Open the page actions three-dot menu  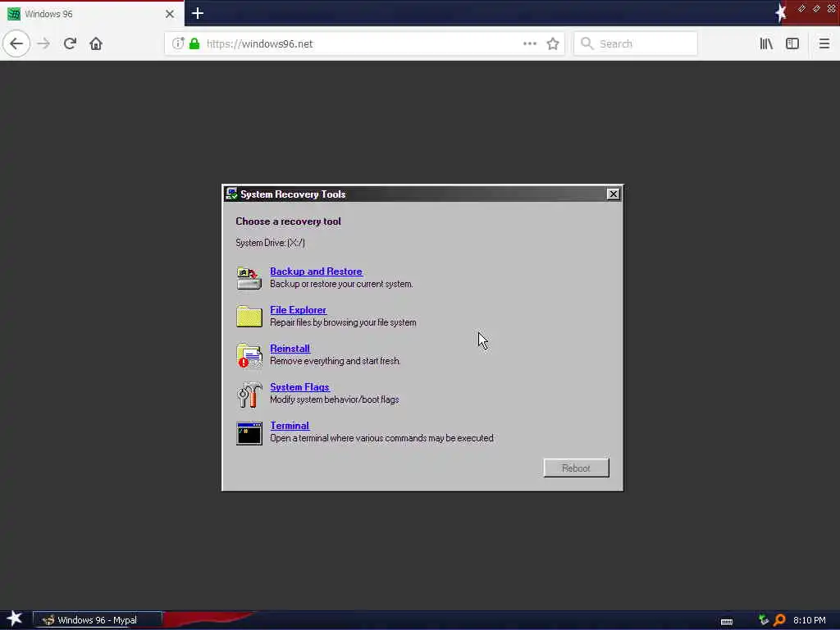[530, 44]
